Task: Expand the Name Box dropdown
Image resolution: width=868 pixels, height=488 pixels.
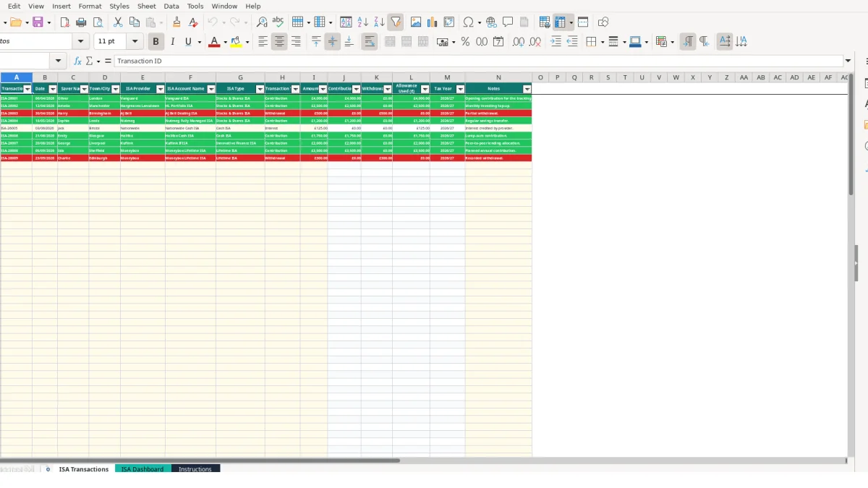Action: (59, 61)
